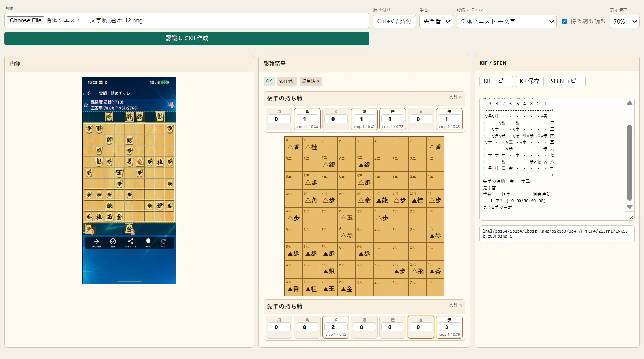Viewport: 644px width, 359px height.
Task: Click the 編集済み badge
Action: tap(311, 81)
